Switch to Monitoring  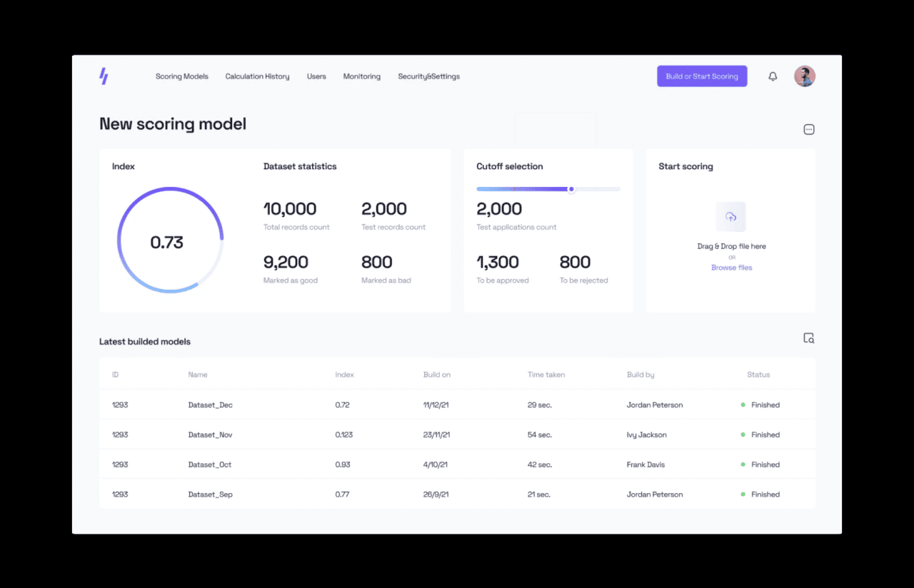pos(362,76)
